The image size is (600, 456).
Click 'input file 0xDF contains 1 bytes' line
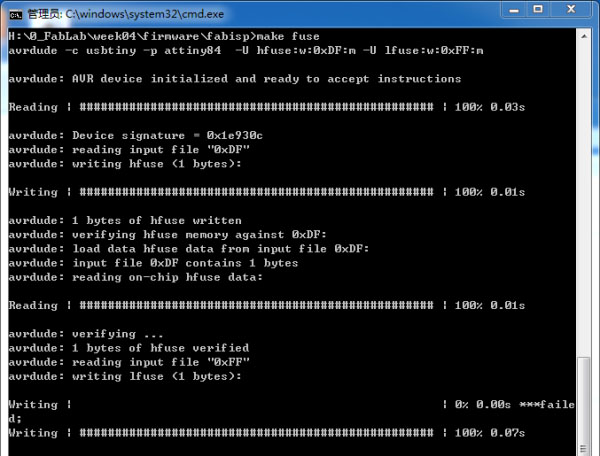153,263
